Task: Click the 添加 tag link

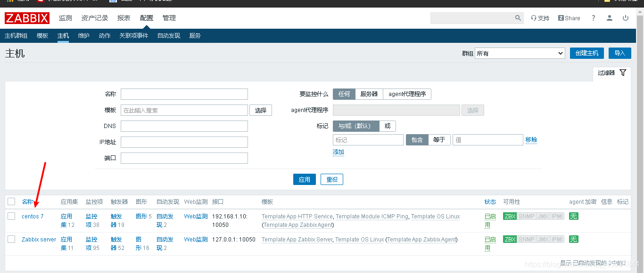Action: pos(339,152)
